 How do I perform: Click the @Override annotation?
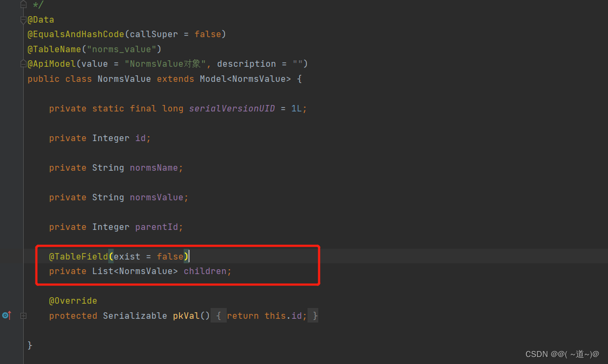[x=73, y=301]
